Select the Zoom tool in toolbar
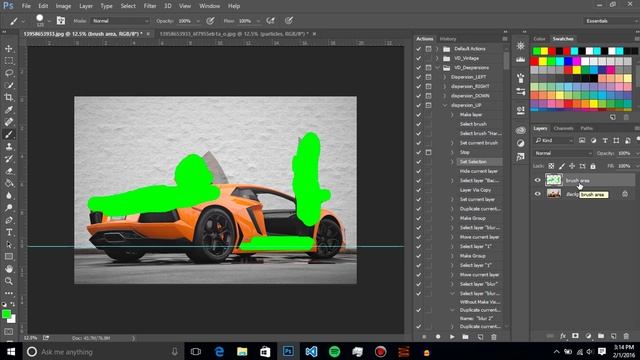This screenshot has height=360, width=640. pos(9,281)
